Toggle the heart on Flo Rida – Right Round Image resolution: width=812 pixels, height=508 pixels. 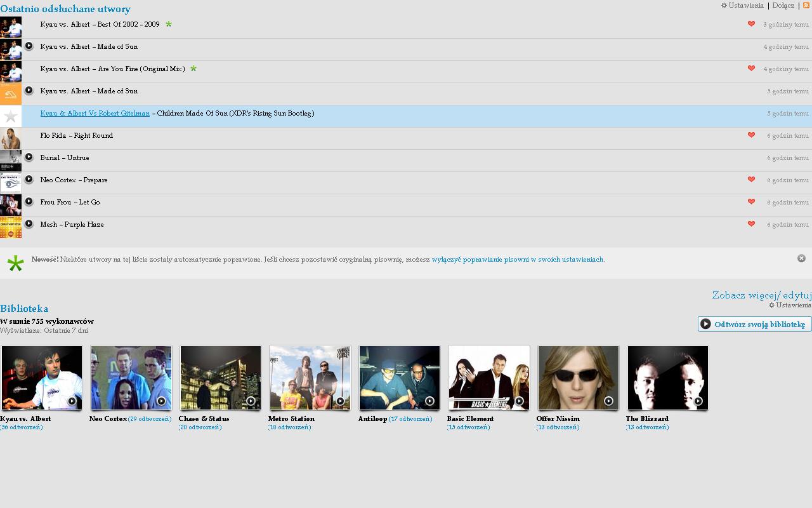tap(751, 135)
